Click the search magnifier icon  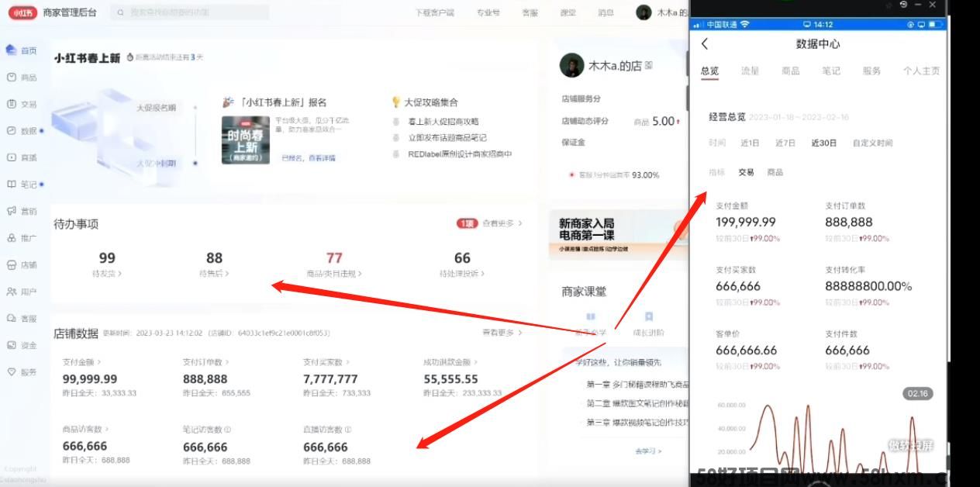120,12
